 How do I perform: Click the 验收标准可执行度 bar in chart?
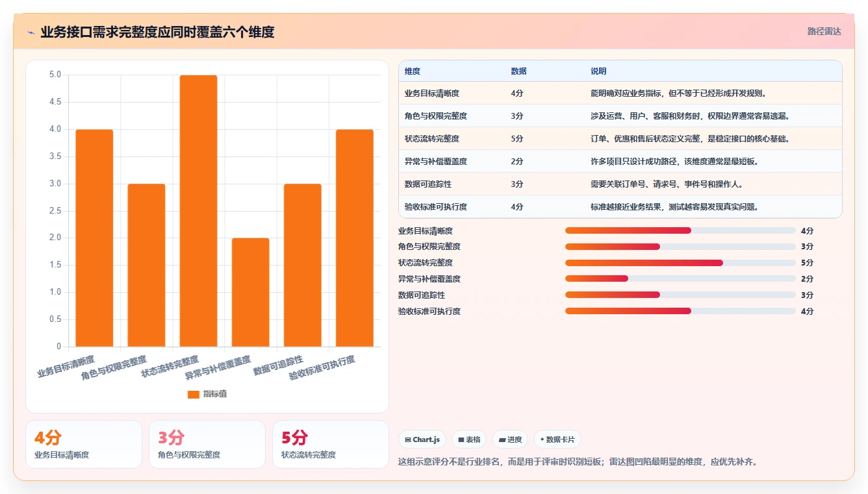click(x=354, y=238)
